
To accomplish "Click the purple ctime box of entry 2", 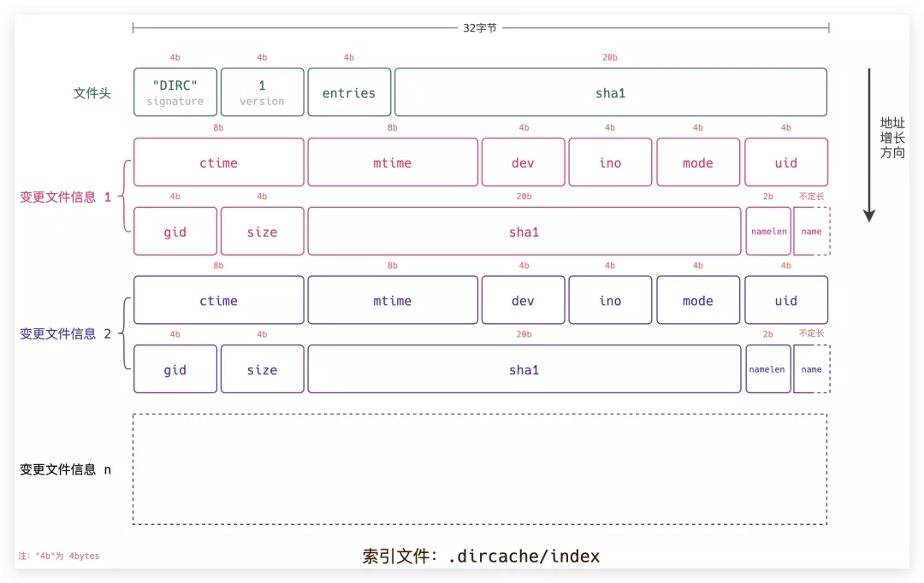I will coord(219,300).
